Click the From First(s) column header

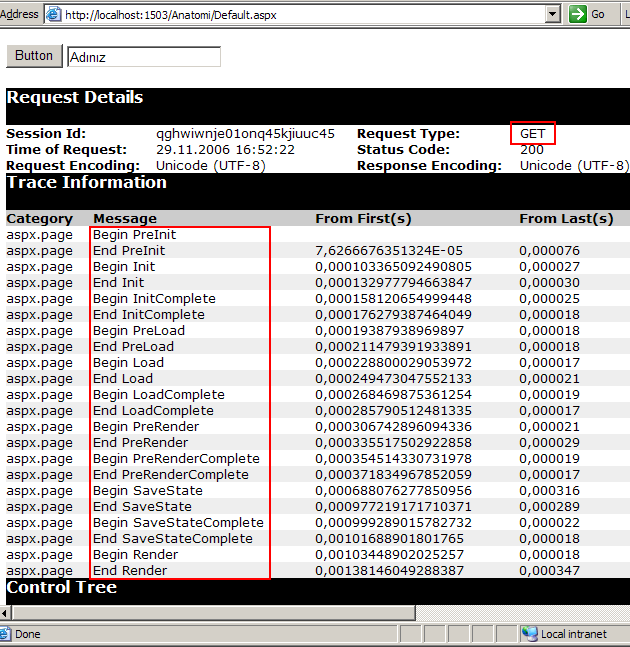(x=363, y=218)
